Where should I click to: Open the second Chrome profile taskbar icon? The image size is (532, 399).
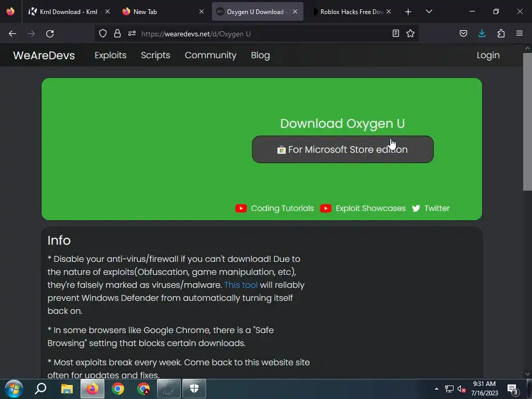point(143,389)
